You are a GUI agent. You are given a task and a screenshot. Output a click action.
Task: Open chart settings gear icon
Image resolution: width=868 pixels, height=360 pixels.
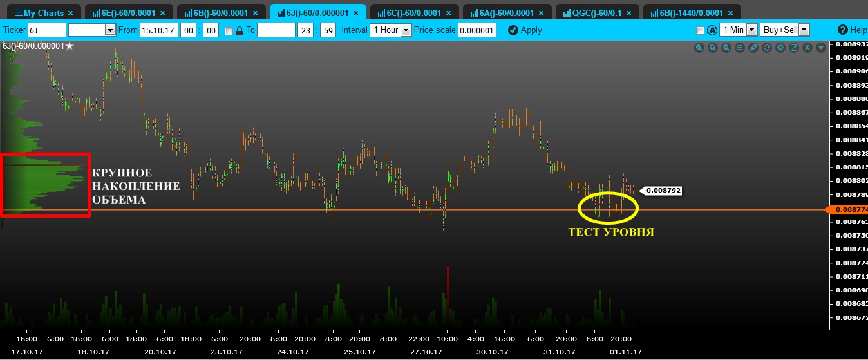coord(780,48)
